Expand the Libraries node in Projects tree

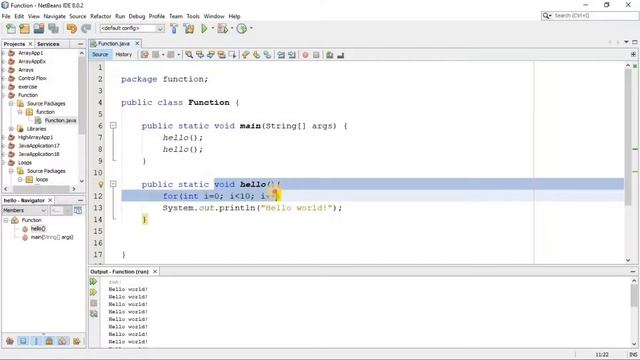coord(11,129)
